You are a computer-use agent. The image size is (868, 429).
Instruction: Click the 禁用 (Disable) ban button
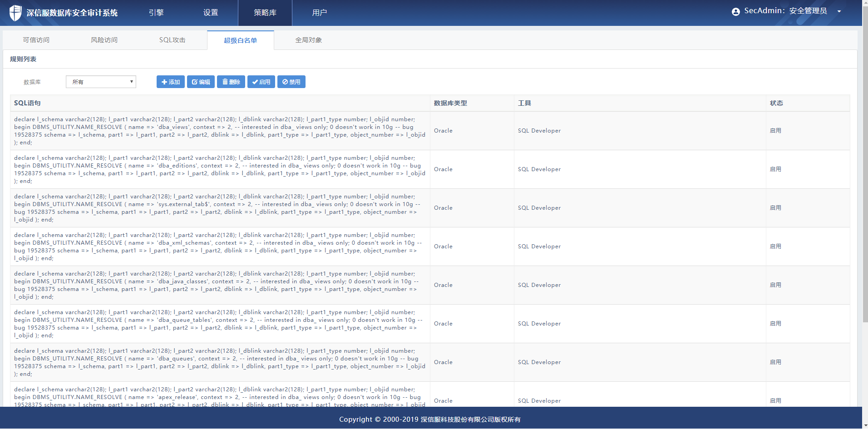pos(291,82)
